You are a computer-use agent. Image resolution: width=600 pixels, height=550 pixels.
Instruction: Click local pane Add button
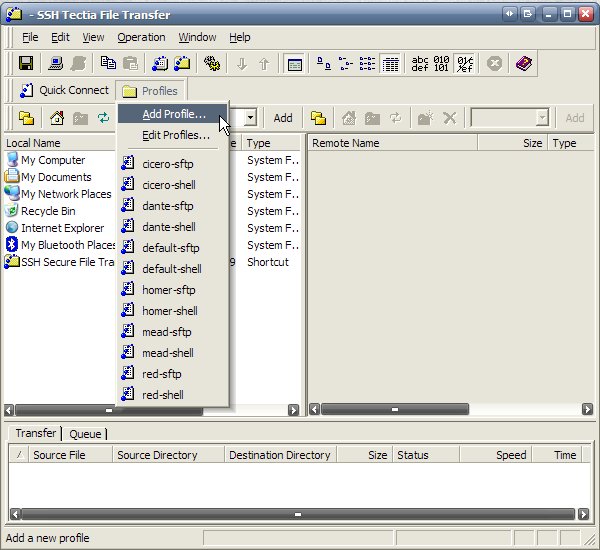tap(283, 118)
